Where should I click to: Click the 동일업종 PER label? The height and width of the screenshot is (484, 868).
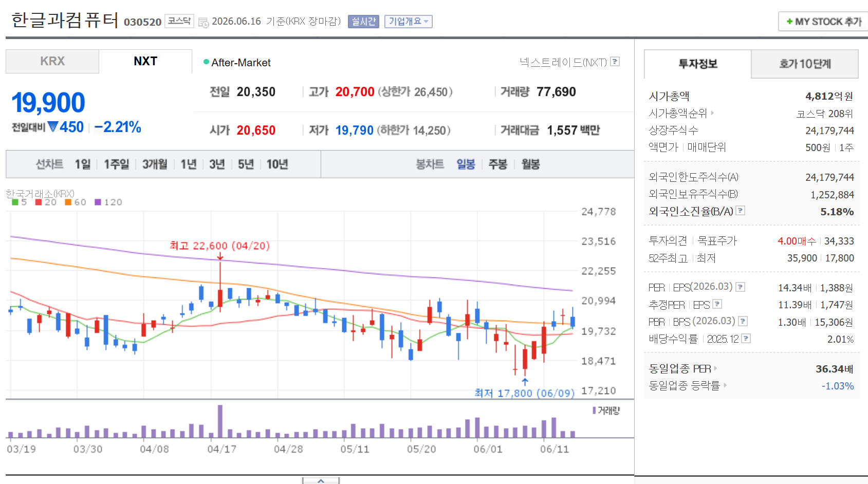click(x=680, y=368)
